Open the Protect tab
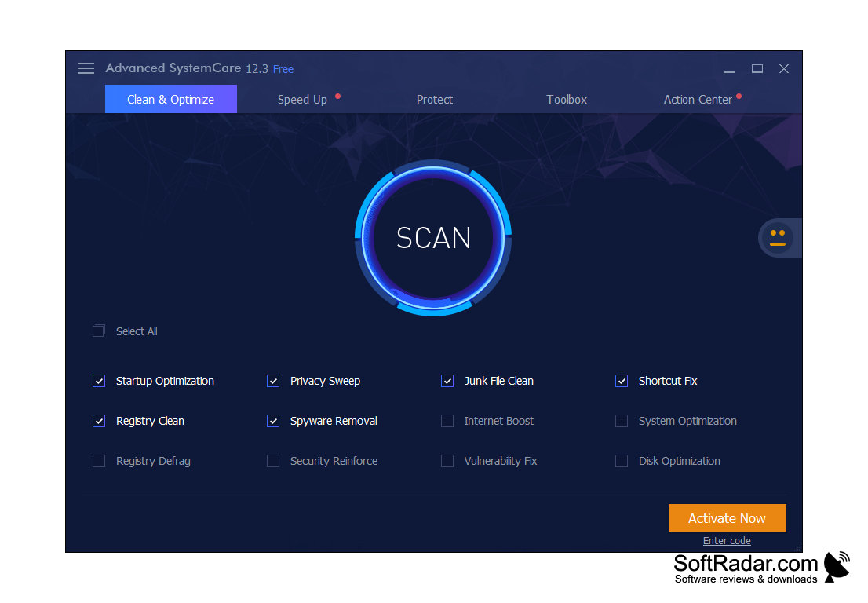The image size is (868, 603). [x=434, y=100]
